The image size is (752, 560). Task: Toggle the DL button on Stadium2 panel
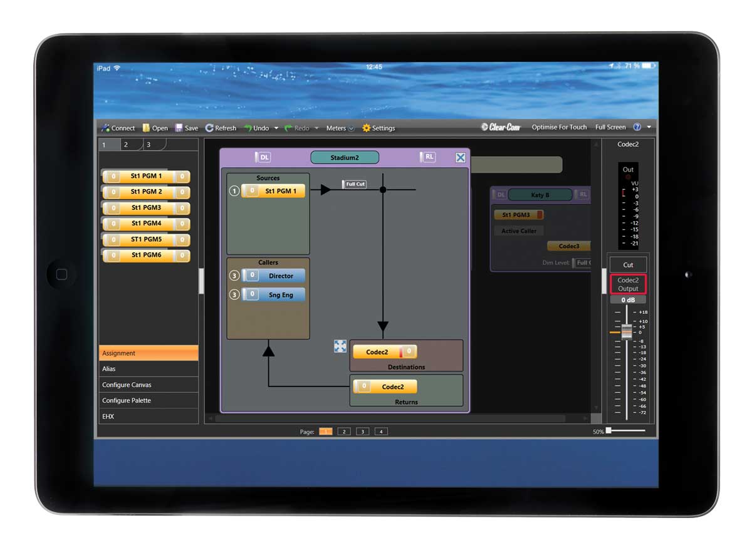263,157
